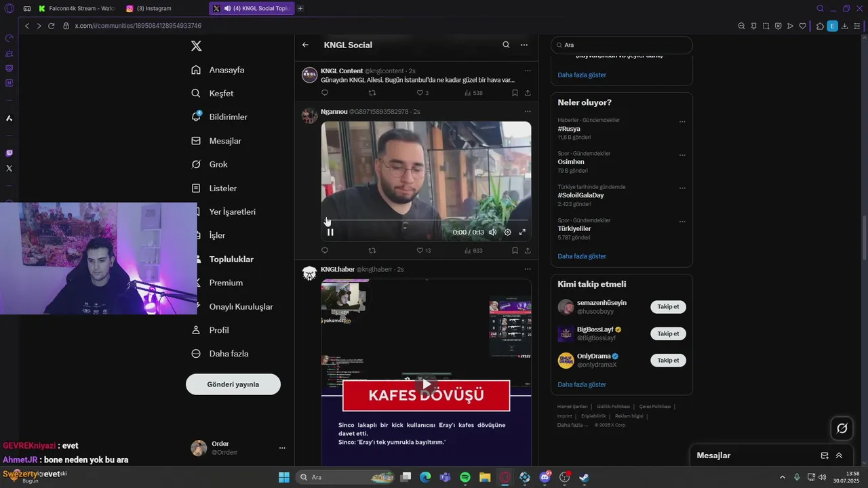Screen dimensions: 868x488
Task: Click the Ara search field on X
Action: (x=621, y=45)
